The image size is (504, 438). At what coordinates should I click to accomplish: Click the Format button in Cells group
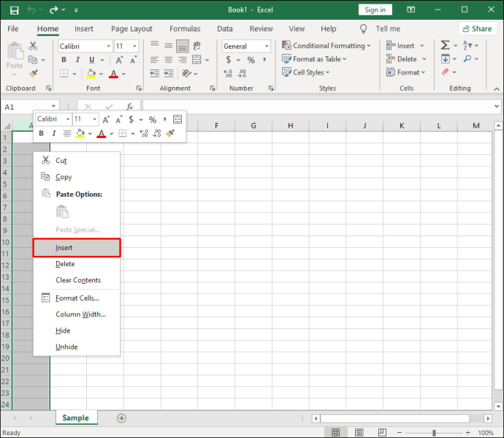pyautogui.click(x=405, y=72)
